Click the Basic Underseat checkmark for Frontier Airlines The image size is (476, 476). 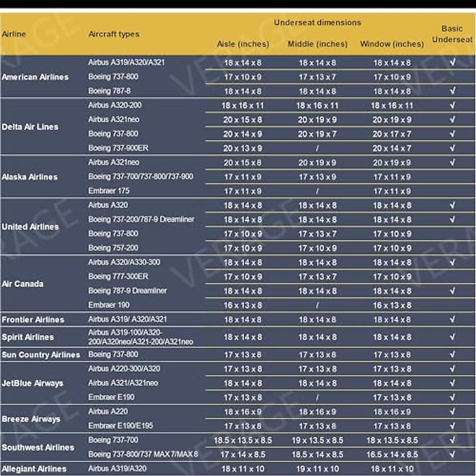tap(452, 319)
